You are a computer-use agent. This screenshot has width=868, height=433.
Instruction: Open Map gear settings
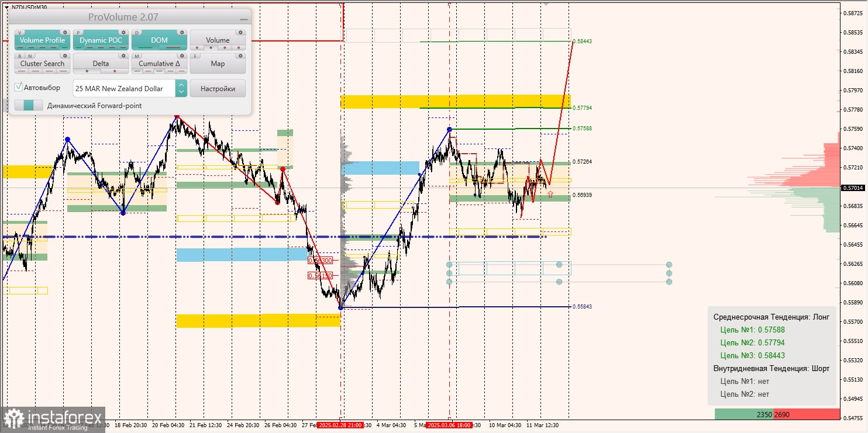(240, 56)
